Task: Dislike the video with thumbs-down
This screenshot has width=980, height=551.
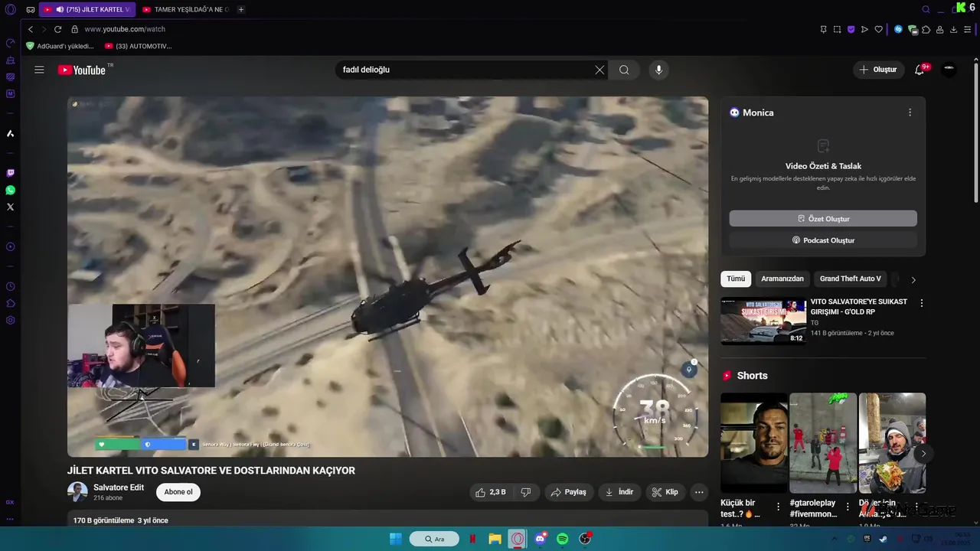Action: (x=526, y=492)
